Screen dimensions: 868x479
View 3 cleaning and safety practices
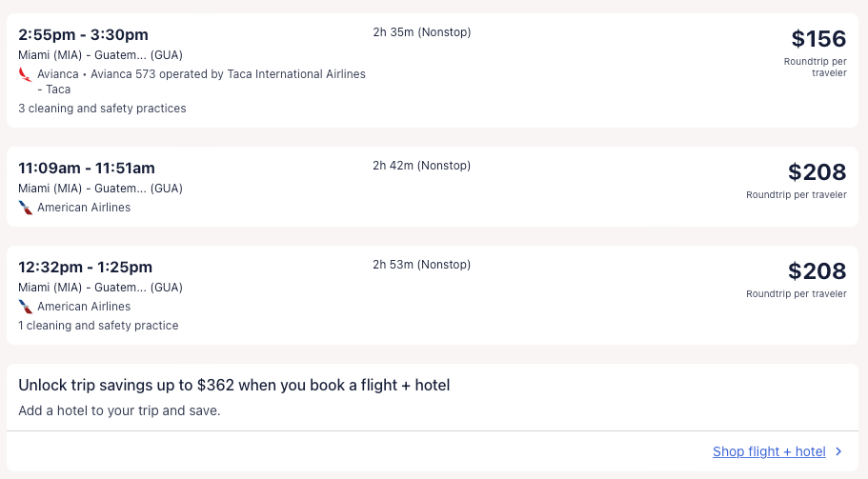(102, 109)
